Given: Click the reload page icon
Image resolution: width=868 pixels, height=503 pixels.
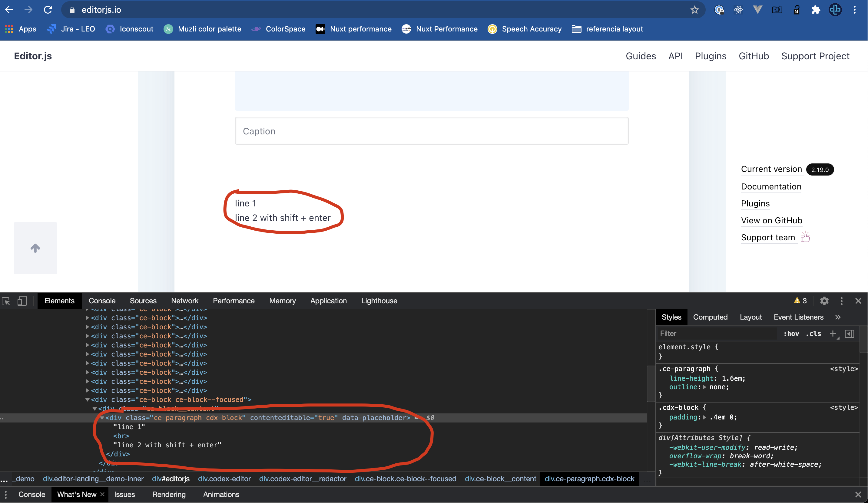Looking at the screenshot, I should click(x=48, y=9).
